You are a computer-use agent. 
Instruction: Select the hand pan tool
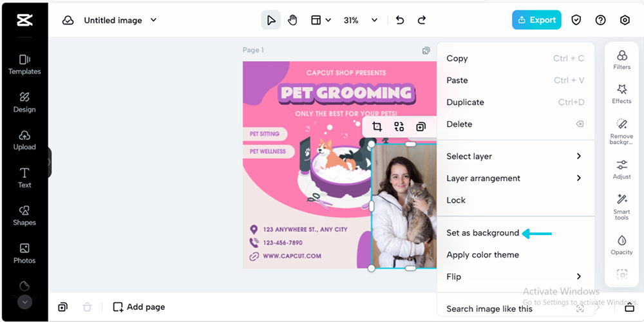point(292,20)
